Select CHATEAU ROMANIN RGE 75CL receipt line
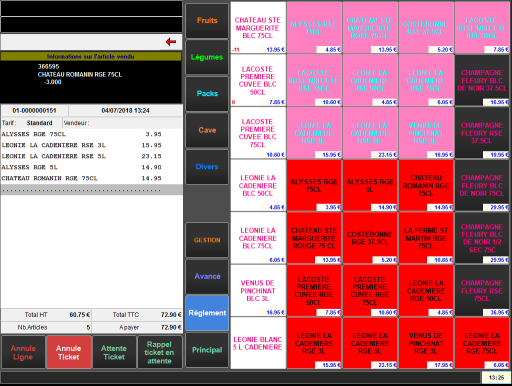The width and height of the screenshot is (512, 386). (x=82, y=178)
